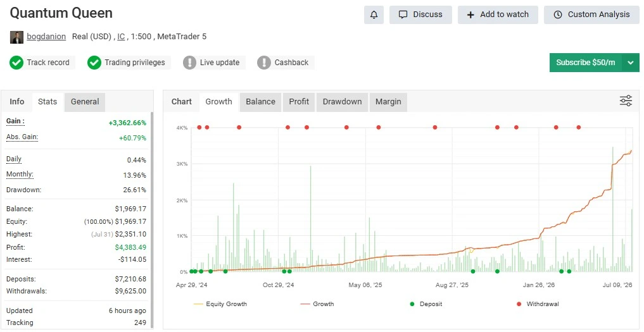Click the Add to watch button
The image size is (644, 332).
click(498, 15)
